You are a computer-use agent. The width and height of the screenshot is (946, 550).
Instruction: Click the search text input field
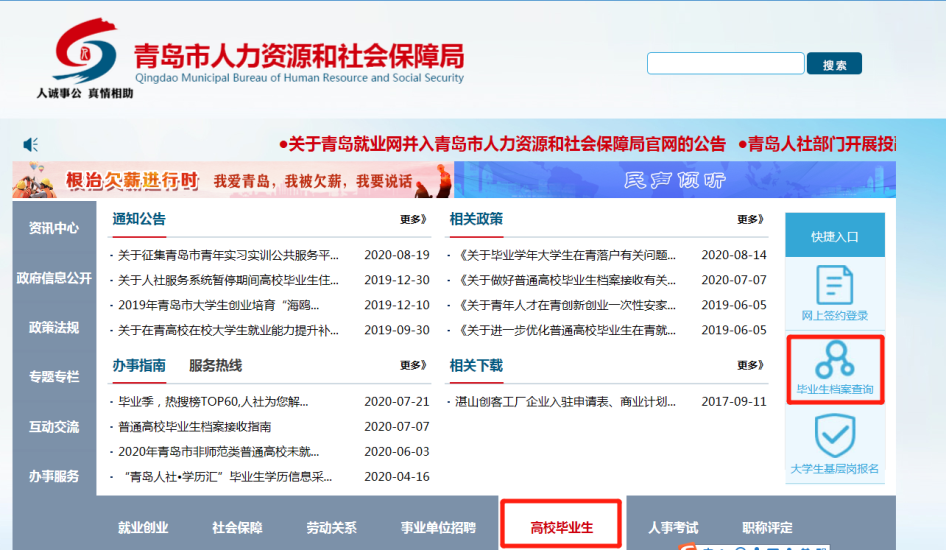click(x=725, y=64)
